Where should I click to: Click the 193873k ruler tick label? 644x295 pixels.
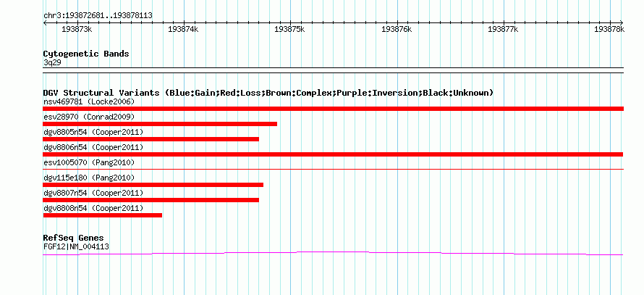point(77,29)
